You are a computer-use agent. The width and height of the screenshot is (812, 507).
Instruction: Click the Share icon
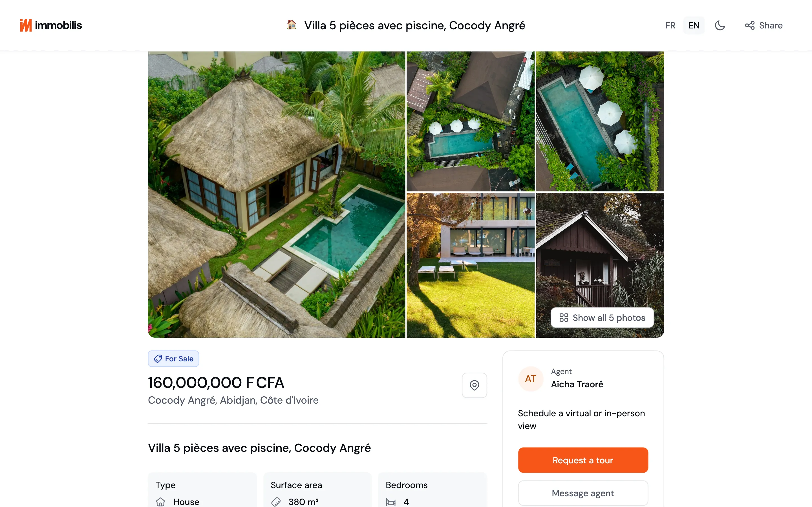click(x=750, y=25)
